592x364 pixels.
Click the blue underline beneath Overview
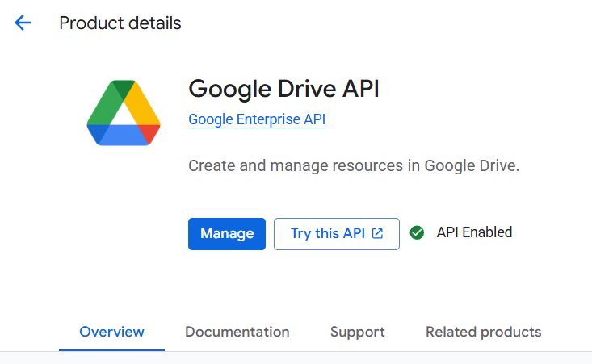click(111, 349)
